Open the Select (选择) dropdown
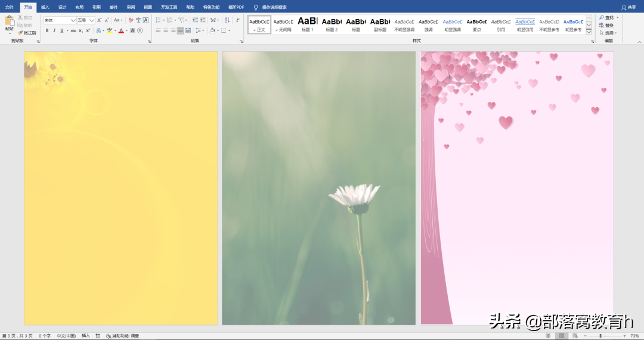Screen dimensions: 644x340 [x=608, y=33]
